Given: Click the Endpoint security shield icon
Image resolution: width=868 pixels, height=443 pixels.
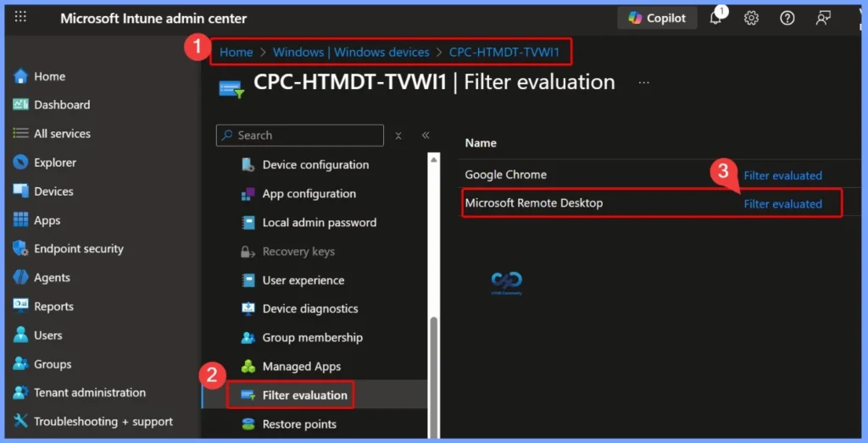Looking at the screenshot, I should point(20,248).
